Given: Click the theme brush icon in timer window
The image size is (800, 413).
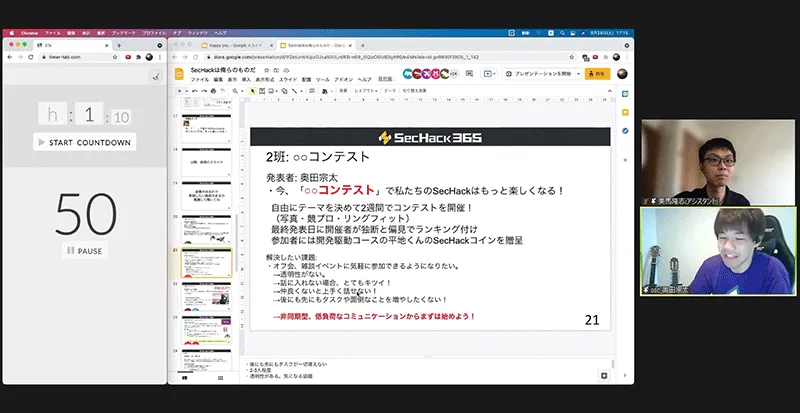Looking at the screenshot, I should pyautogui.click(x=156, y=77).
